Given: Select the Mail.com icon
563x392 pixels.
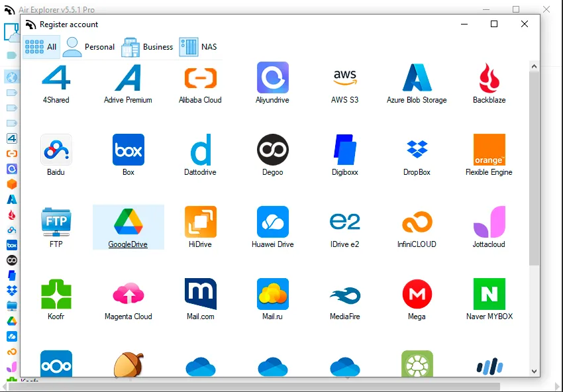Looking at the screenshot, I should [200, 294].
